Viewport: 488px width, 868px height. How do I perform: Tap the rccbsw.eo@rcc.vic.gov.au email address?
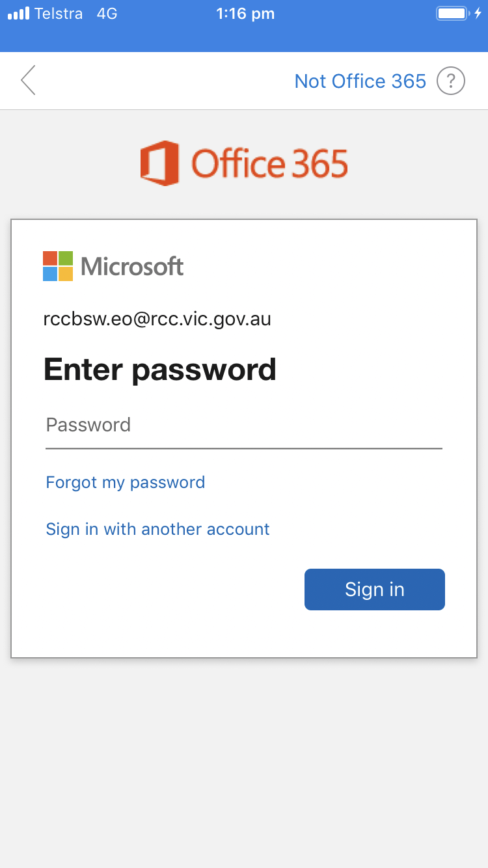(157, 319)
